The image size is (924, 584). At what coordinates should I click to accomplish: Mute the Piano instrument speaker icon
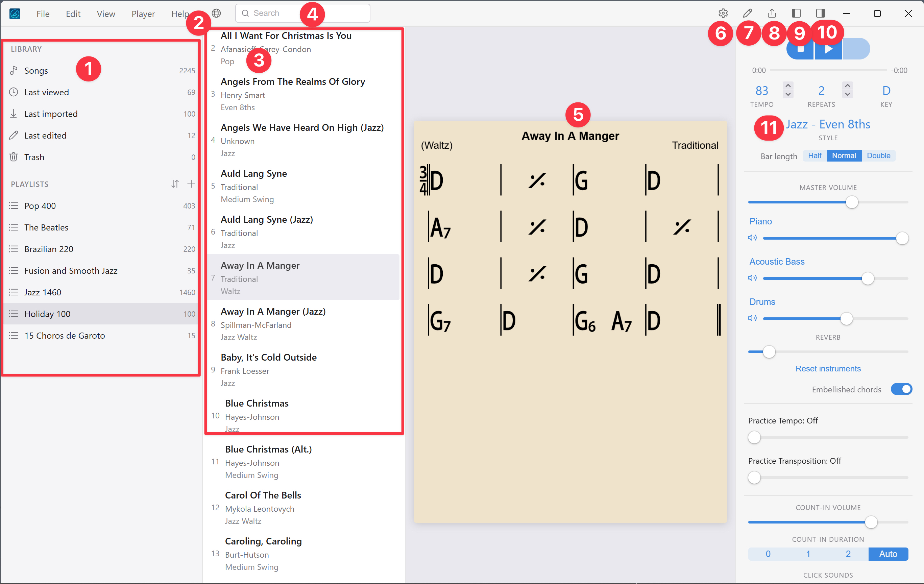pos(752,238)
